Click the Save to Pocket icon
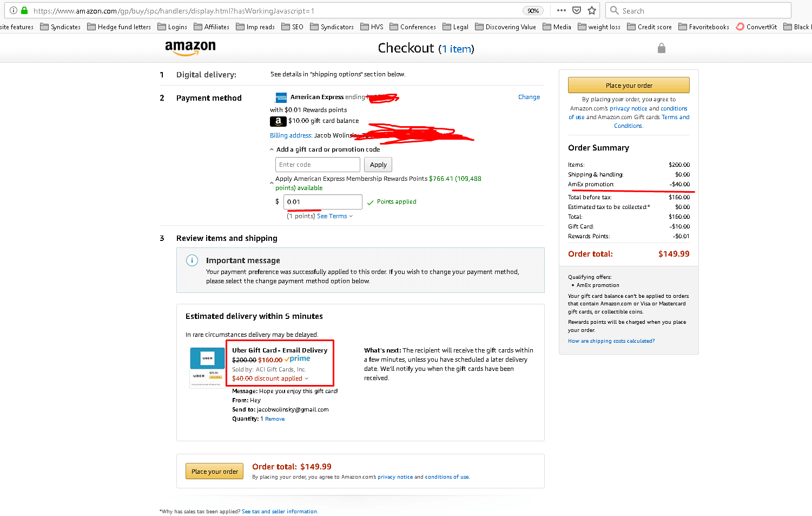Image resolution: width=812 pixels, height=516 pixels. [x=577, y=10]
